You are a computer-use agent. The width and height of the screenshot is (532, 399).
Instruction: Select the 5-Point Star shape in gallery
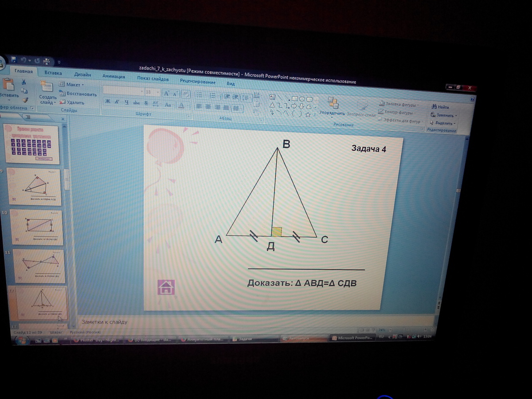[307, 114]
